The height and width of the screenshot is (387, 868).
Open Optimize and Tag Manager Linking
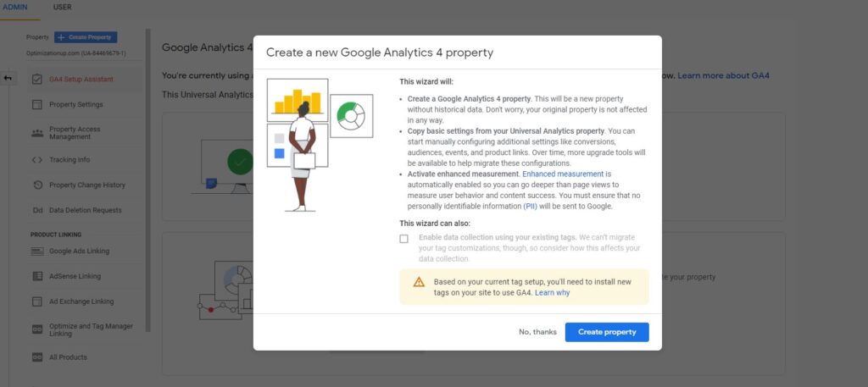[91, 330]
